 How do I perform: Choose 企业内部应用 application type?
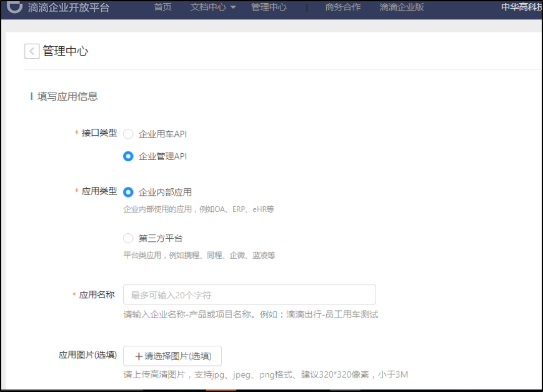tap(128, 192)
